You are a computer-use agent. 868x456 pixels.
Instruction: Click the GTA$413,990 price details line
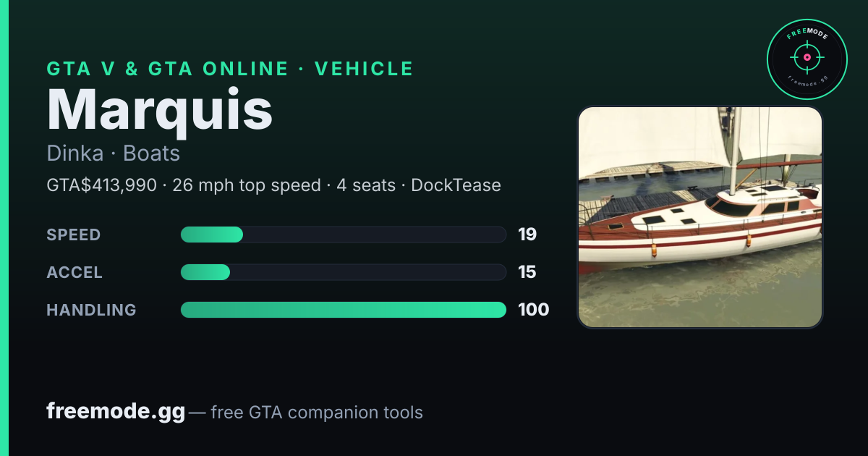[273, 185]
